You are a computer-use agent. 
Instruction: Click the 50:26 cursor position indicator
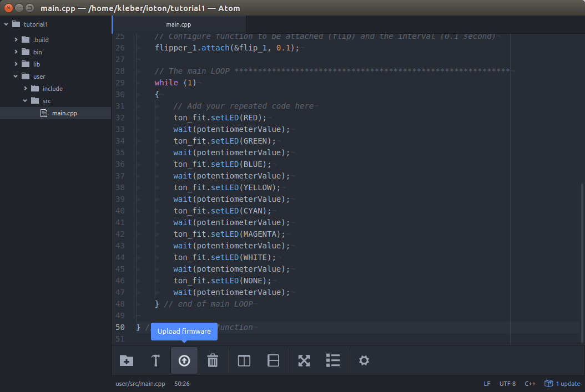182,384
